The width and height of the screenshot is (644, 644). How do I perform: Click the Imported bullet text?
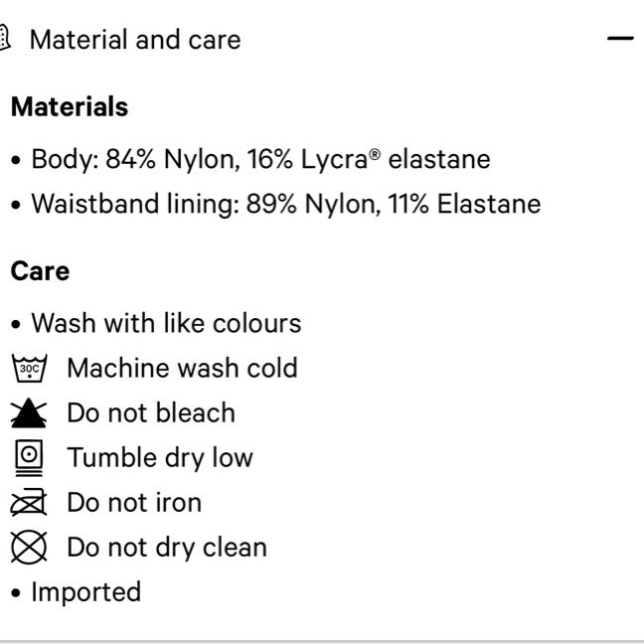[x=86, y=592]
